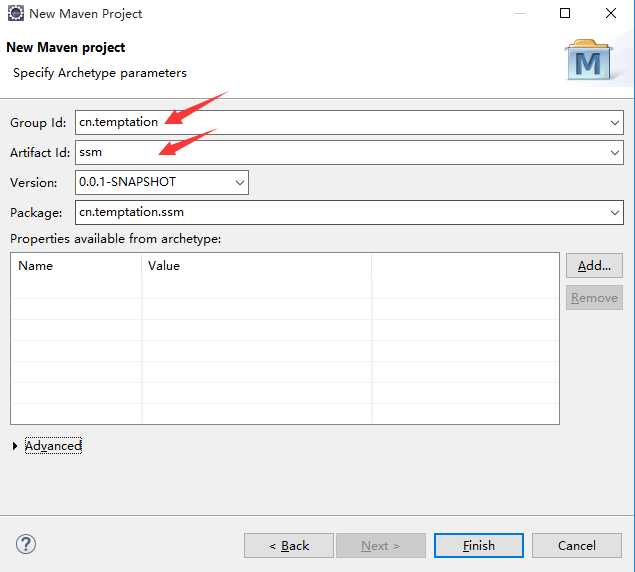Click Finish to create the project
This screenshot has height=572, width=635.
(x=479, y=546)
